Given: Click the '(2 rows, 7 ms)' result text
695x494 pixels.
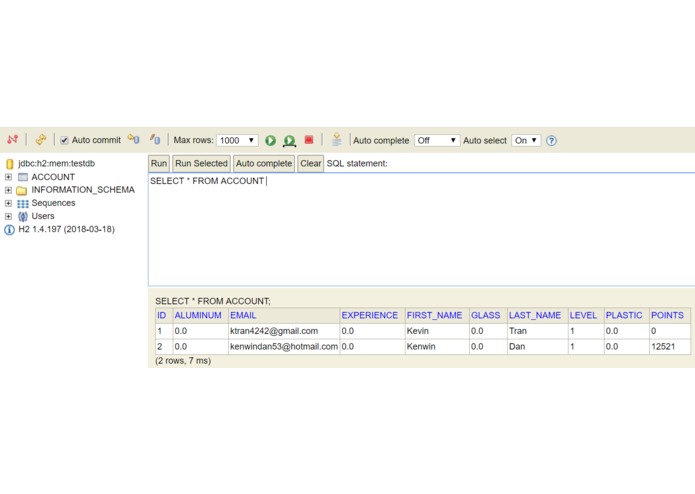Looking at the screenshot, I should click(183, 361).
